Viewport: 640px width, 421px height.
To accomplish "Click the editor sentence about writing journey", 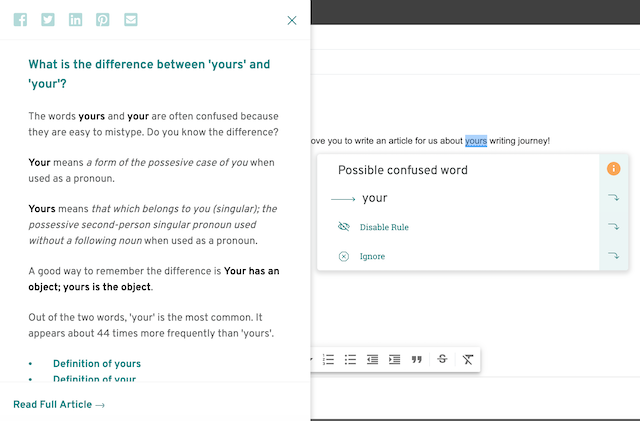I will pos(430,141).
